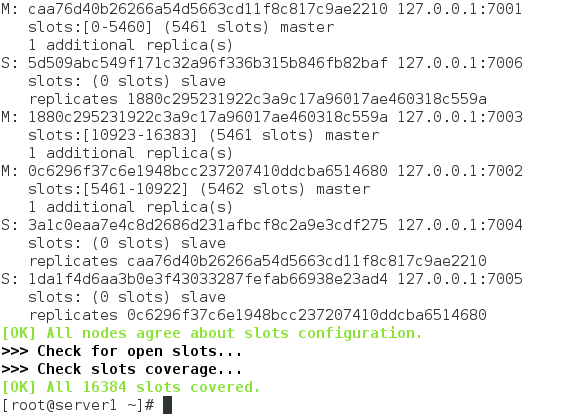Click the address 127.0.0.1:7003
Image resolution: width=575 pixels, height=416 pixels.
pyautogui.click(x=460, y=117)
